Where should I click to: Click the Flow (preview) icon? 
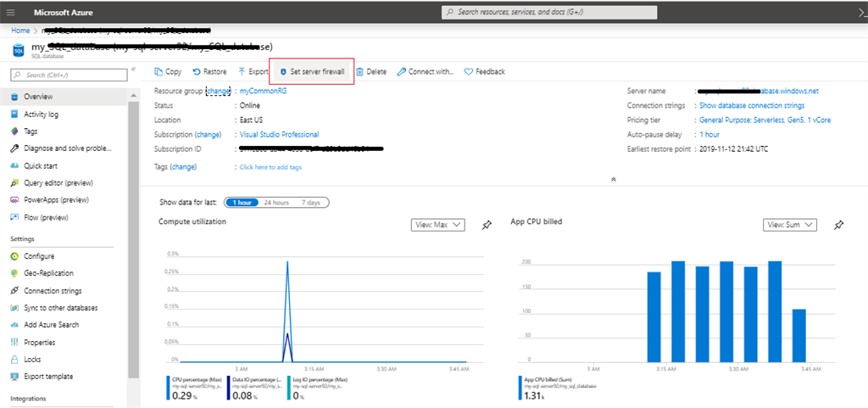tap(15, 217)
